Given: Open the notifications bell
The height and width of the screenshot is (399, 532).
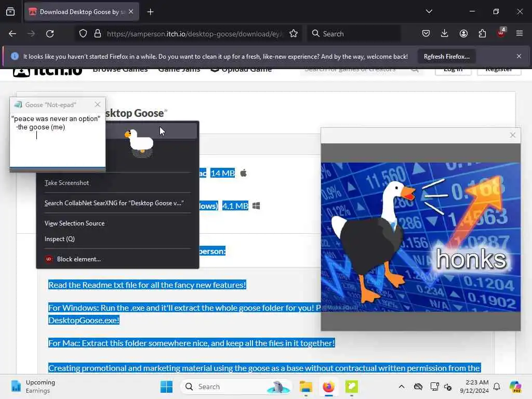Looking at the screenshot, I should [497, 387].
